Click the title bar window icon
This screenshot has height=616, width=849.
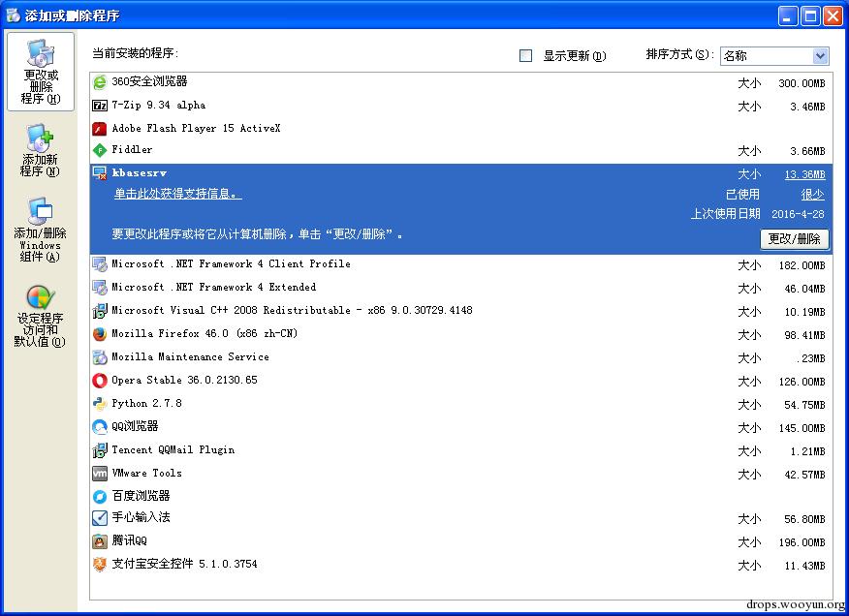pos(13,15)
